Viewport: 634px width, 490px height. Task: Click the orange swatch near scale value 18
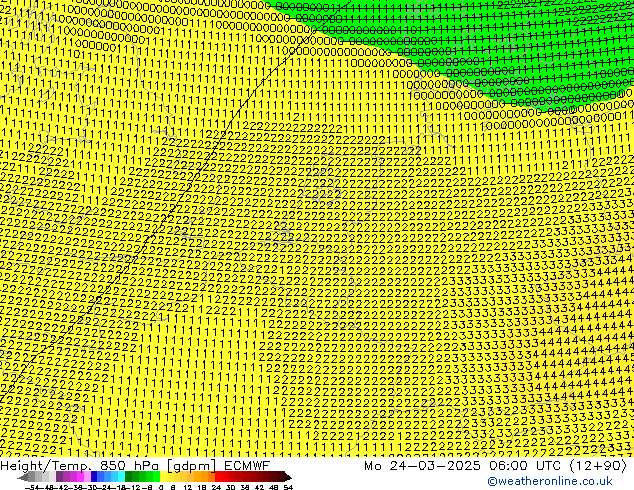click(x=205, y=476)
